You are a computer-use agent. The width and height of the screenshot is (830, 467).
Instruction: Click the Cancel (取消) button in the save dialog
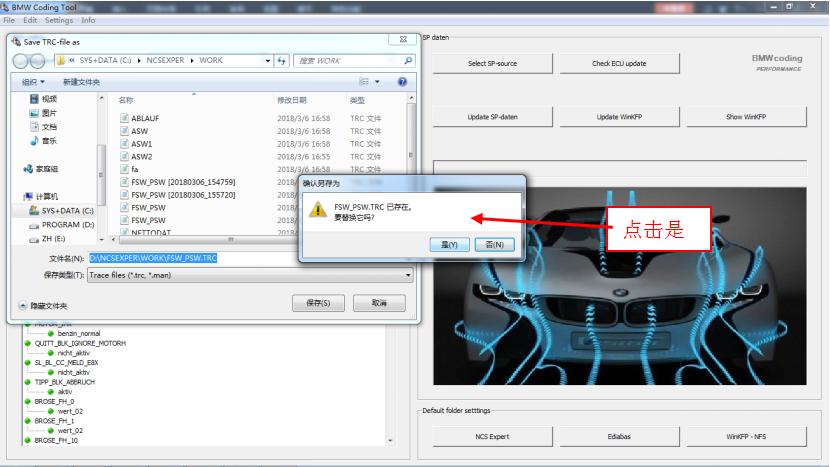coord(379,303)
